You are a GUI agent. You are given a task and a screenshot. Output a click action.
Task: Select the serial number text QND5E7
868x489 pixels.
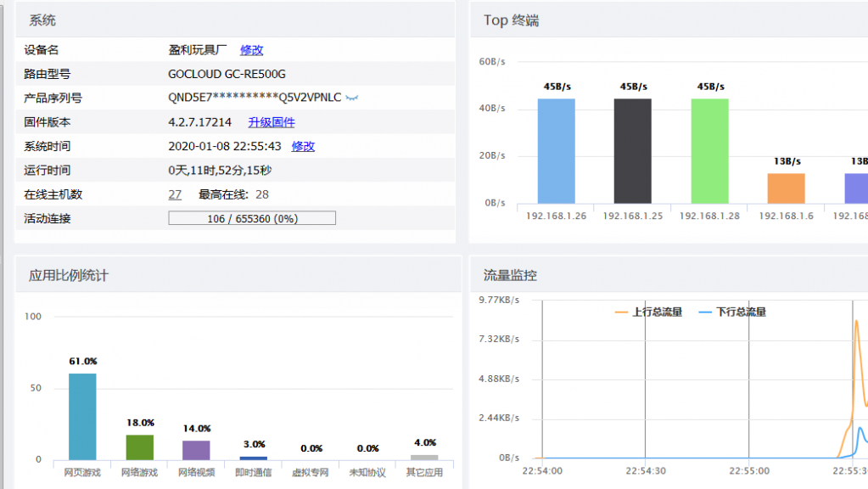click(255, 98)
